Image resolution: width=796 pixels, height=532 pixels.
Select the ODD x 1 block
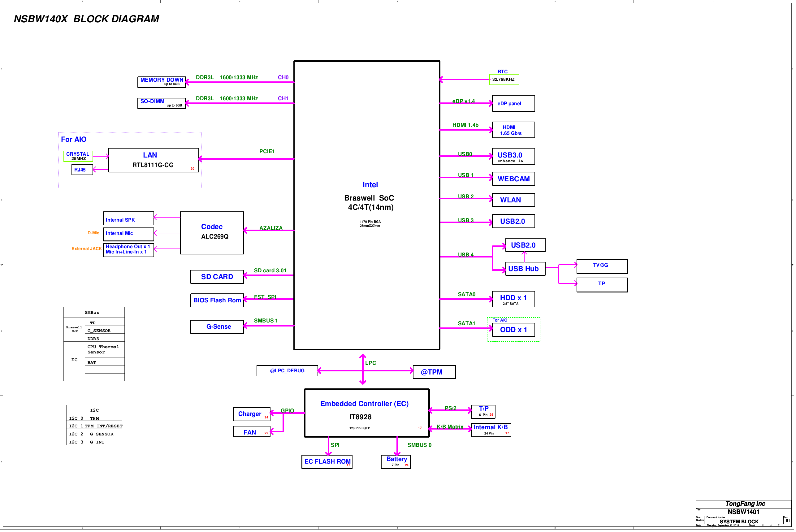(x=514, y=330)
